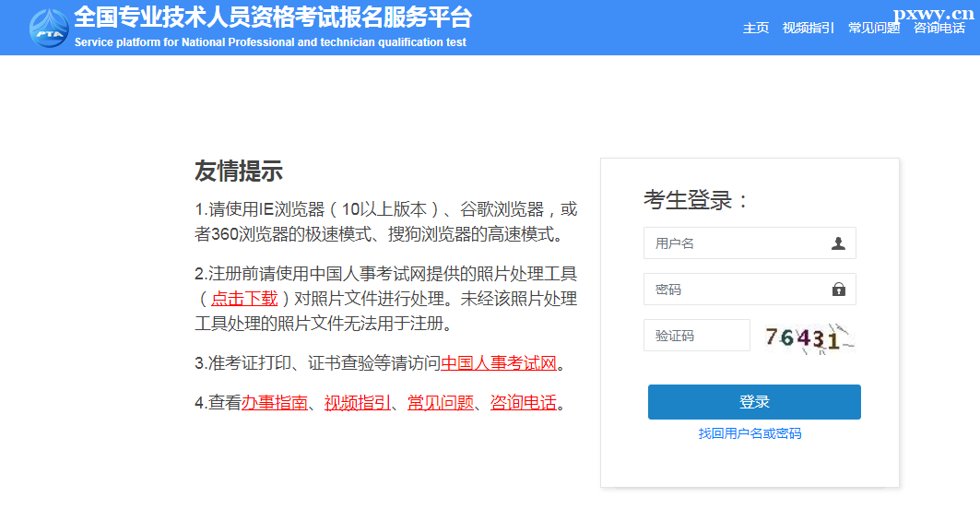Open the red 常见问题 link in tip 4
Viewport: 980px width, 509px height.
point(440,403)
